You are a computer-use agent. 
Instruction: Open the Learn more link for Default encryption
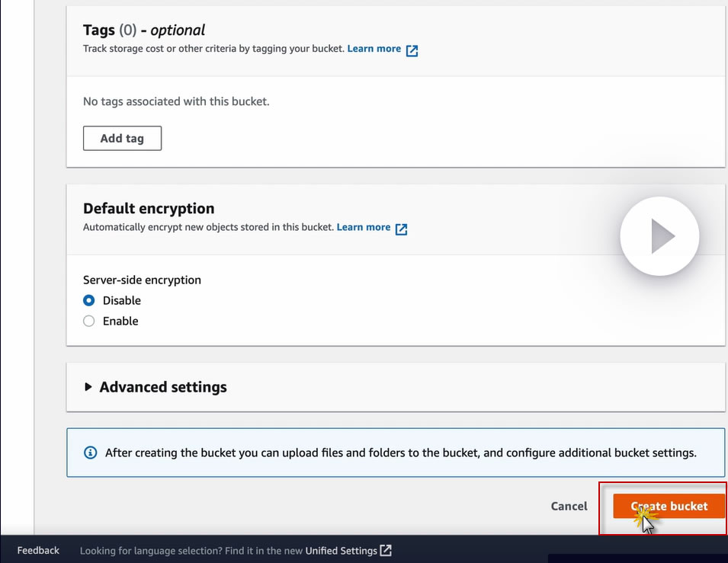(x=363, y=227)
